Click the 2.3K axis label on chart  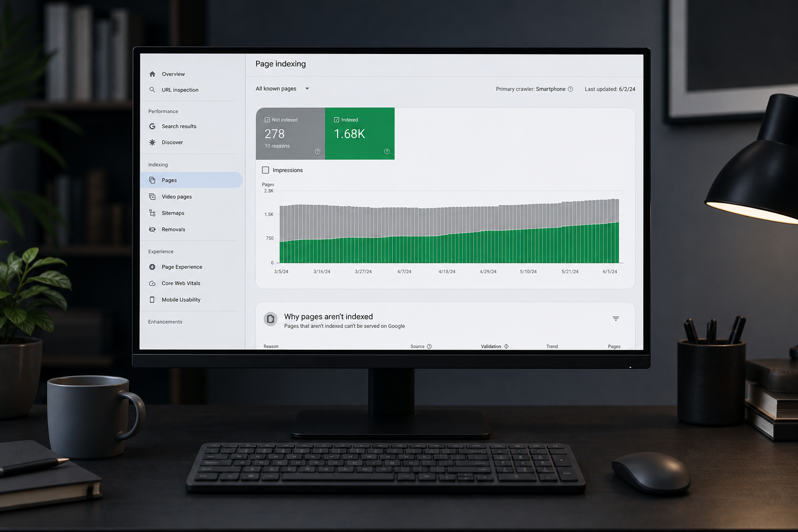tap(269, 191)
